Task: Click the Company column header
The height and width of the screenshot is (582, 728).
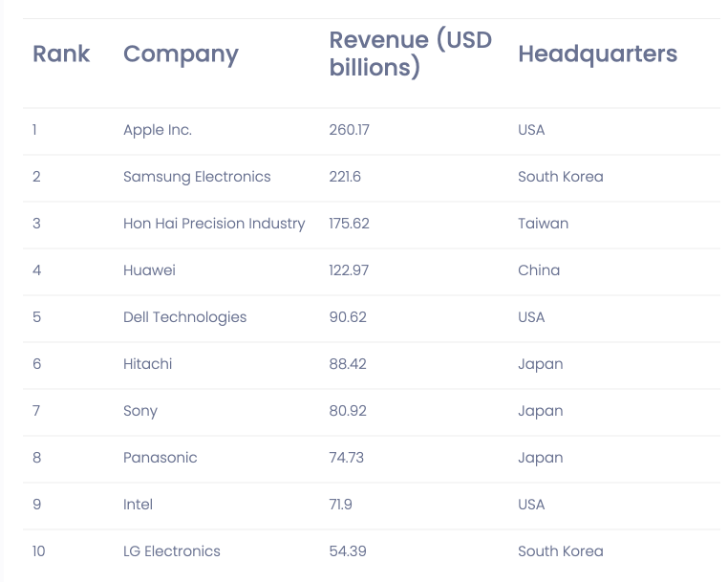Action: pos(181,54)
